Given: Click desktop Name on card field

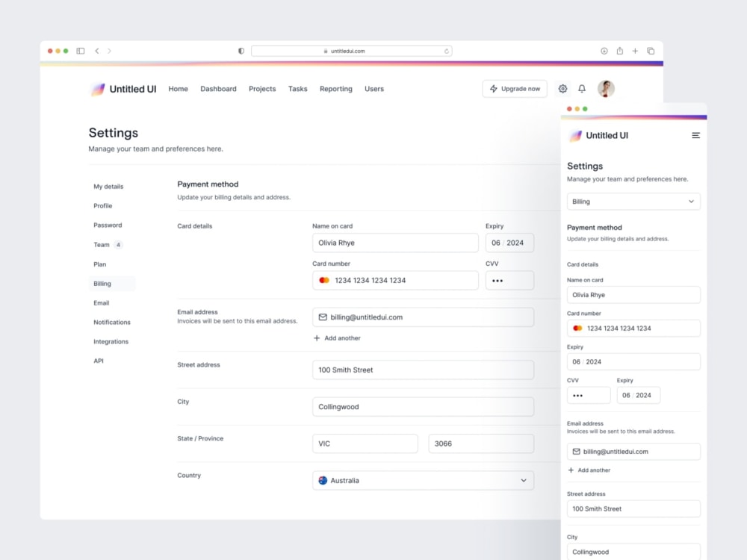Looking at the screenshot, I should pyautogui.click(x=395, y=243).
